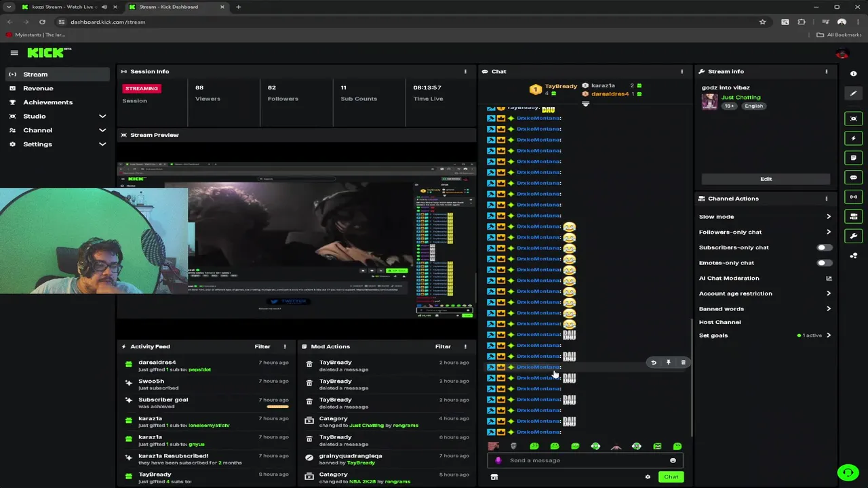Open the chat shop icon

[x=494, y=477]
